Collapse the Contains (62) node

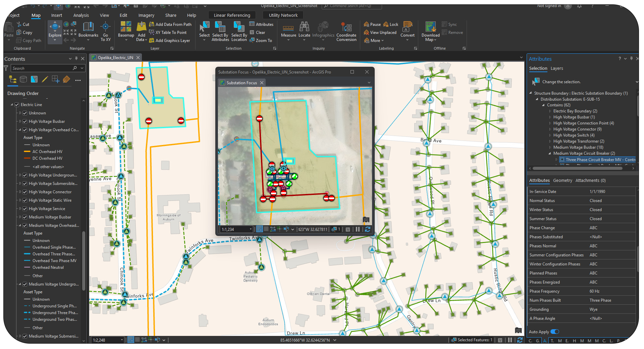pyautogui.click(x=543, y=105)
